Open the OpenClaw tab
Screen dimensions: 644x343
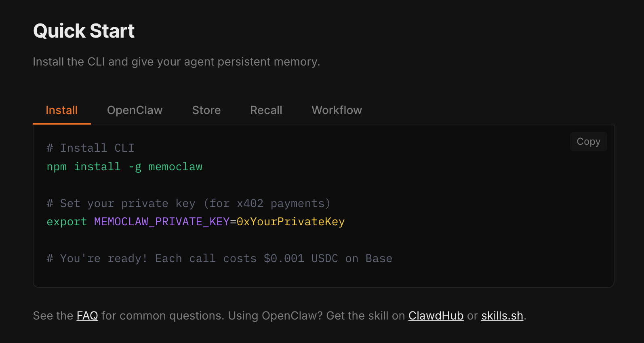(x=135, y=110)
